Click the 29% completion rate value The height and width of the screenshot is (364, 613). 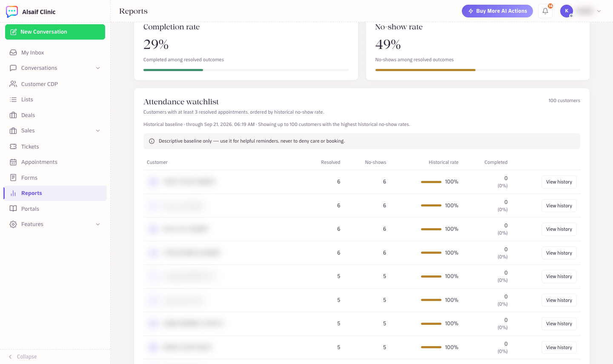point(156,44)
